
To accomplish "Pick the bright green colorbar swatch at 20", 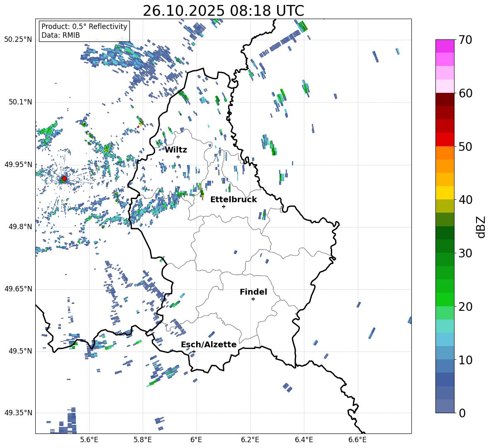I will point(445,299).
